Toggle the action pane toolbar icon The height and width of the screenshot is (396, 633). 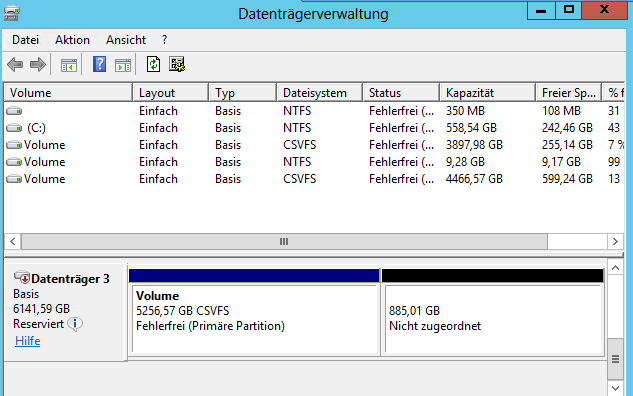123,65
